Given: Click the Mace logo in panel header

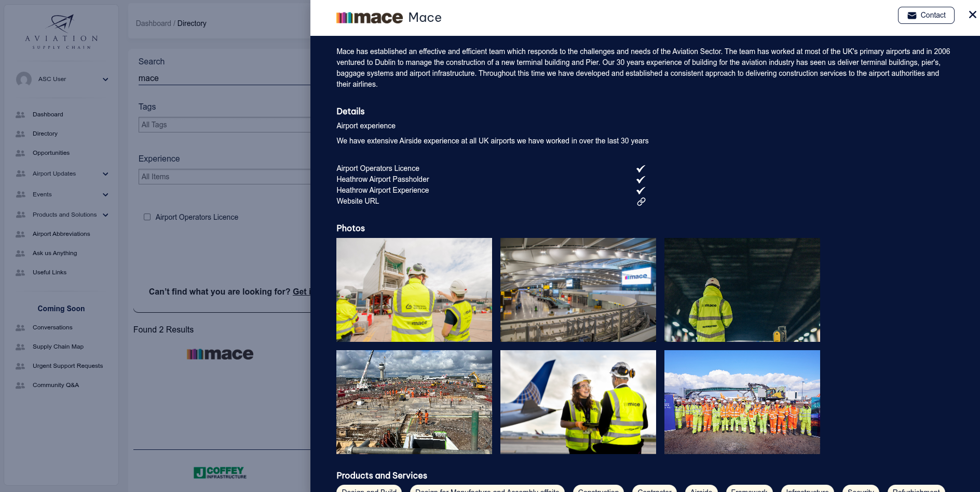Looking at the screenshot, I should 369,18.
